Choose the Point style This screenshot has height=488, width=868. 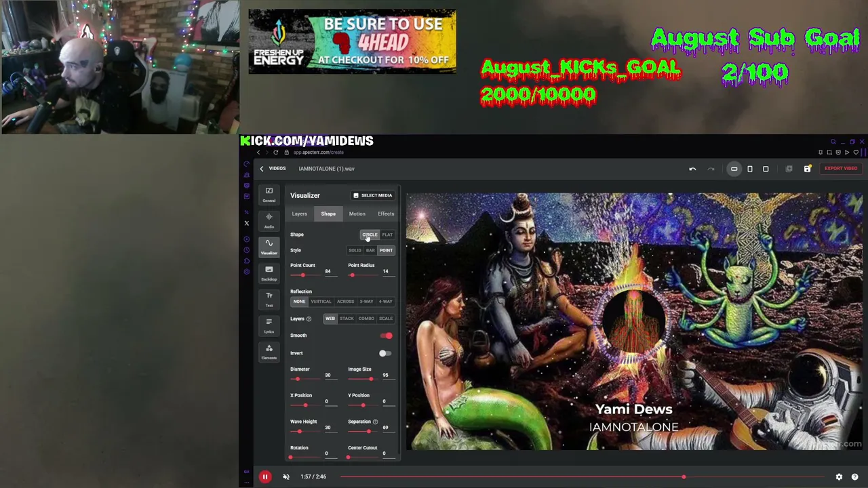[386, 250]
